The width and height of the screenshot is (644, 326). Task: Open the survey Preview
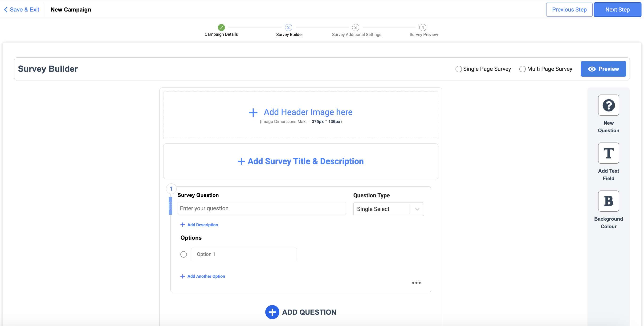tap(603, 69)
